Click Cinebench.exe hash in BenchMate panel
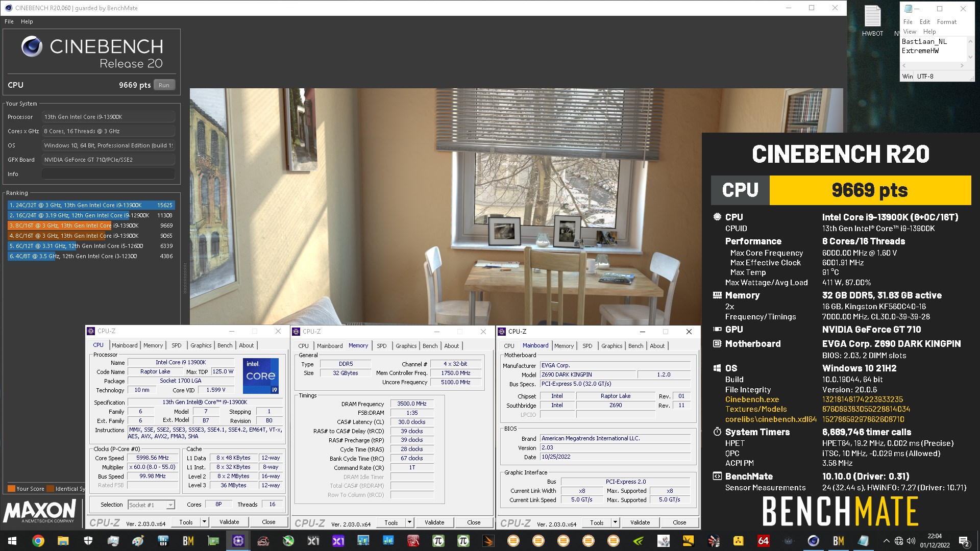Image resolution: width=980 pixels, height=551 pixels. click(862, 399)
